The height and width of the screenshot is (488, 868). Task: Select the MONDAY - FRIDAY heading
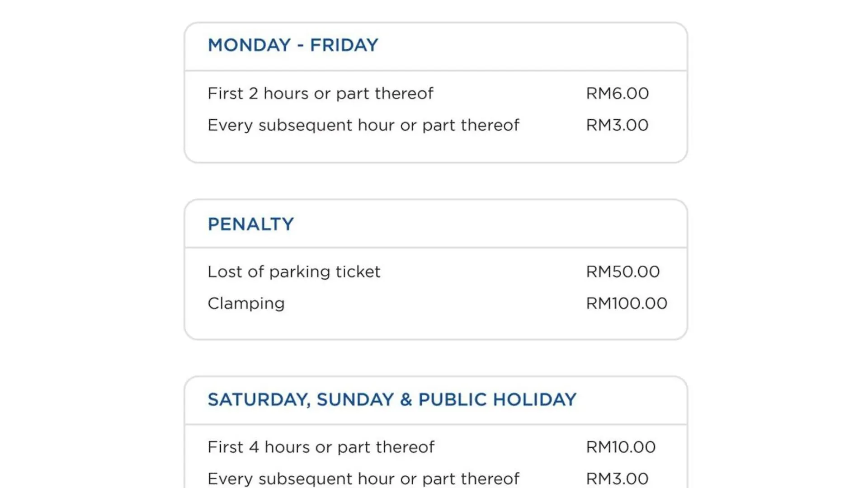click(292, 45)
